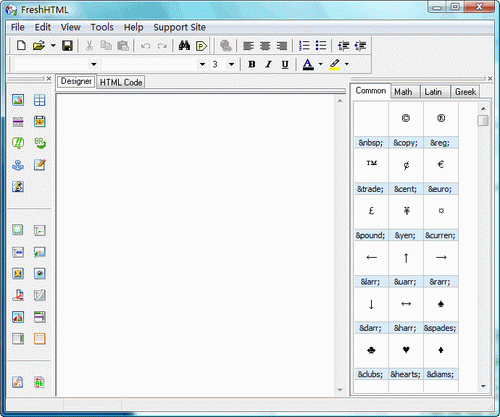Click the New document icon
The height and width of the screenshot is (417, 500).
[21, 45]
